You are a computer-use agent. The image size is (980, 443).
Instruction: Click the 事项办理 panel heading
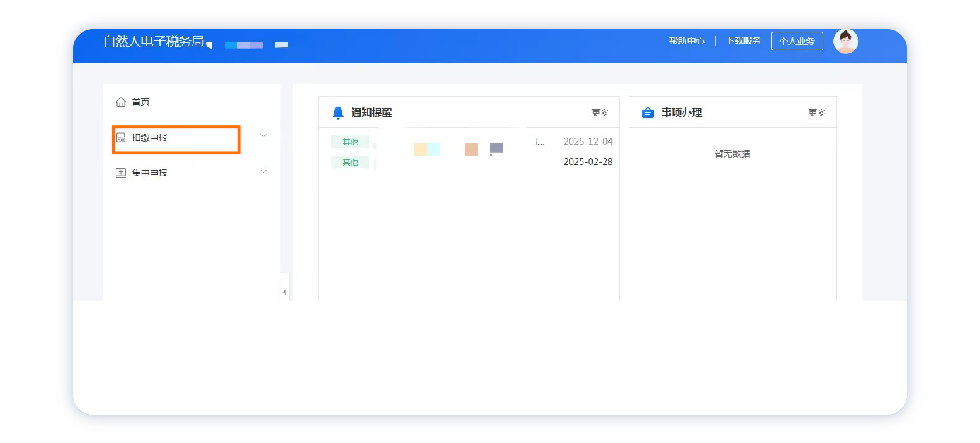[682, 113]
